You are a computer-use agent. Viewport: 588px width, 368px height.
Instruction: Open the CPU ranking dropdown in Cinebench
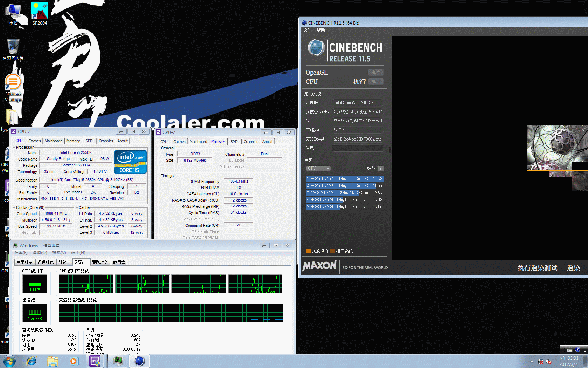coord(318,169)
